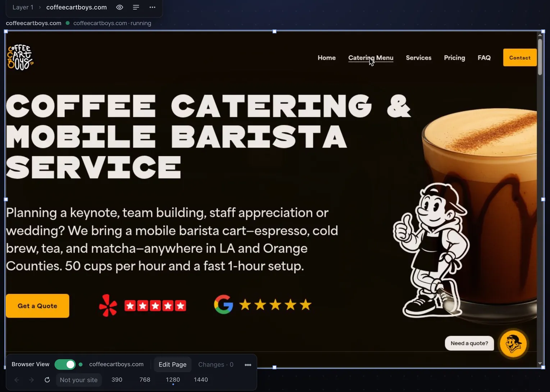Screen dimensions: 550x392
Task: Select the 1280 viewport width
Action: tap(173, 380)
